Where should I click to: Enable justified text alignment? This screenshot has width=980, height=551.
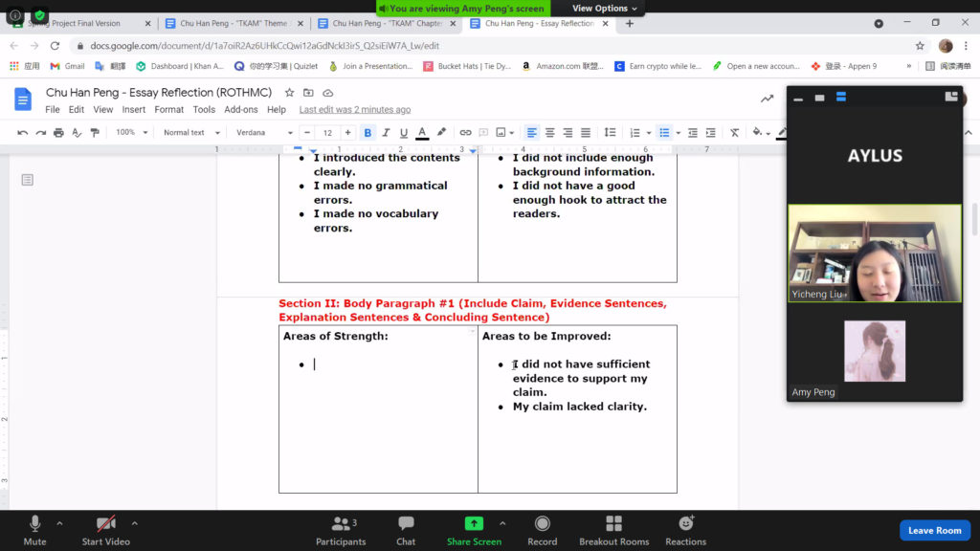pos(586,132)
